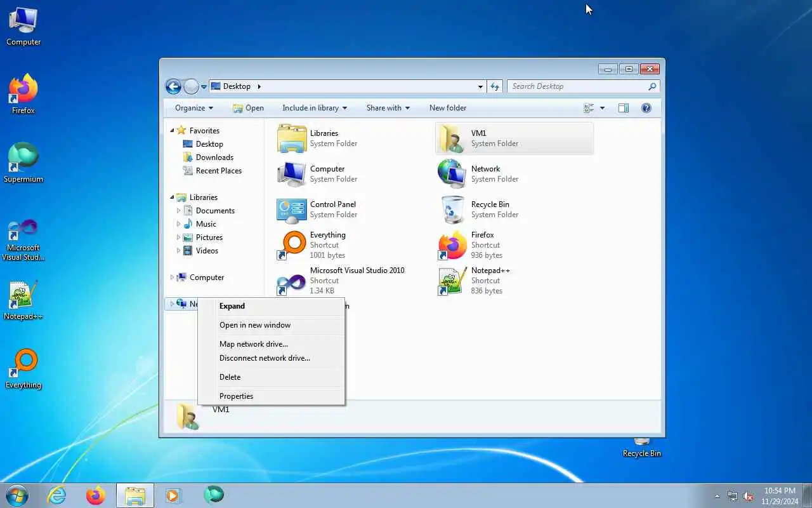Image resolution: width=812 pixels, height=508 pixels.
Task: Select the Everything shortcut in Explorer list
Action: [292, 245]
